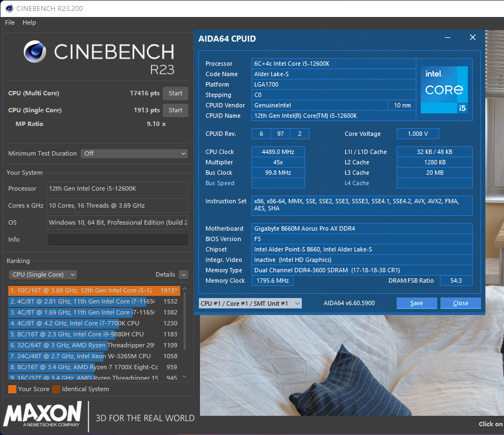Viewport: 504px width, 435px height.
Task: Expand the Minimum Test Duration dropdown
Action: coord(134,153)
